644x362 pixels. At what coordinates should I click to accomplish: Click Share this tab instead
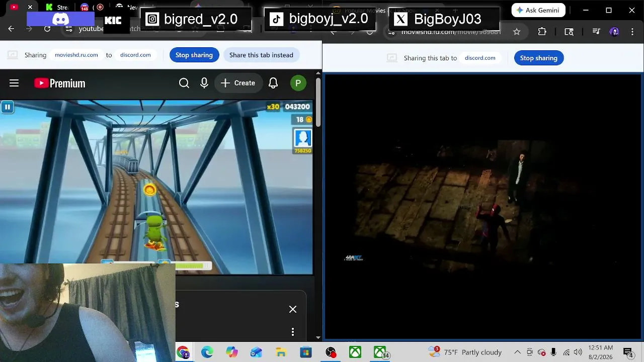click(x=261, y=55)
